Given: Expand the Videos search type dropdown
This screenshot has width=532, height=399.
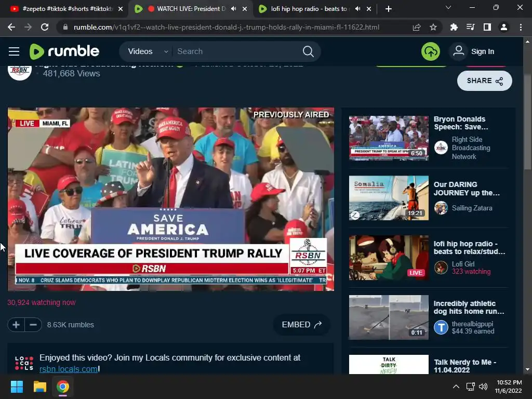Looking at the screenshot, I should (148, 51).
